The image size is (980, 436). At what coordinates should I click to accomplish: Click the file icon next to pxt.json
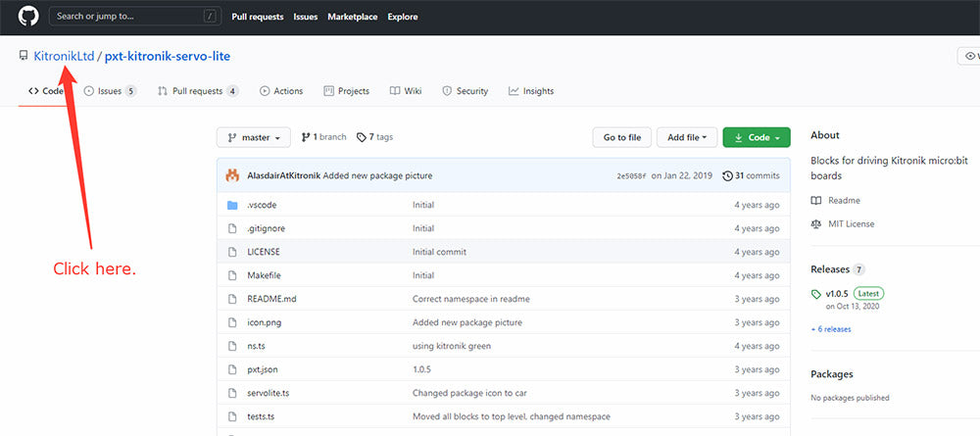pos(232,369)
